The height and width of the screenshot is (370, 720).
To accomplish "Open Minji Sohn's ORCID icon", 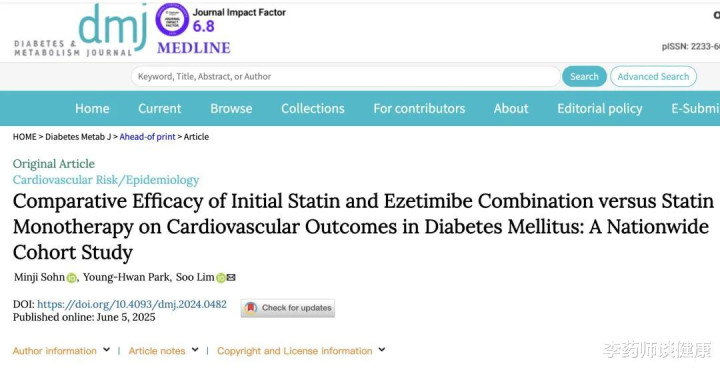I will point(72,278).
